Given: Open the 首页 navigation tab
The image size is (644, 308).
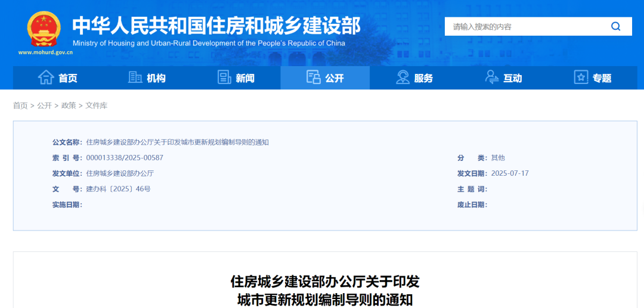Looking at the screenshot, I should [x=57, y=78].
